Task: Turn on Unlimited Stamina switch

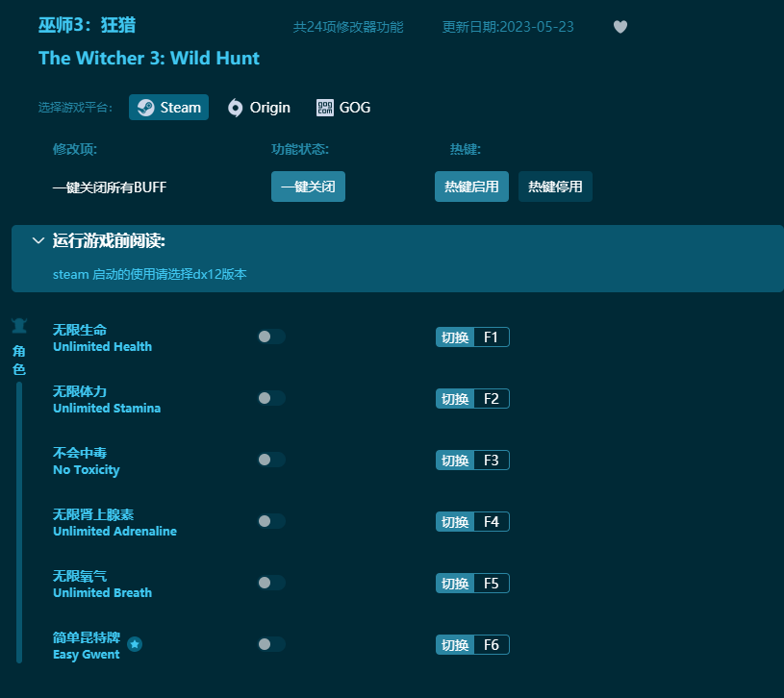Action: coord(270,398)
